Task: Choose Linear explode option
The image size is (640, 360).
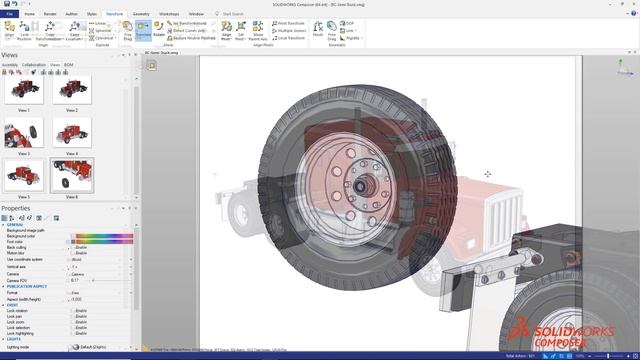Action: pos(97,24)
